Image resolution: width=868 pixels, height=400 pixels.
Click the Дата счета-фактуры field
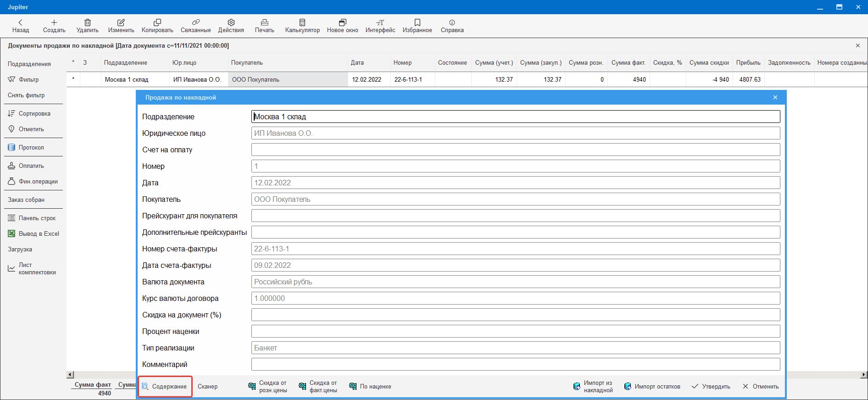tap(516, 265)
